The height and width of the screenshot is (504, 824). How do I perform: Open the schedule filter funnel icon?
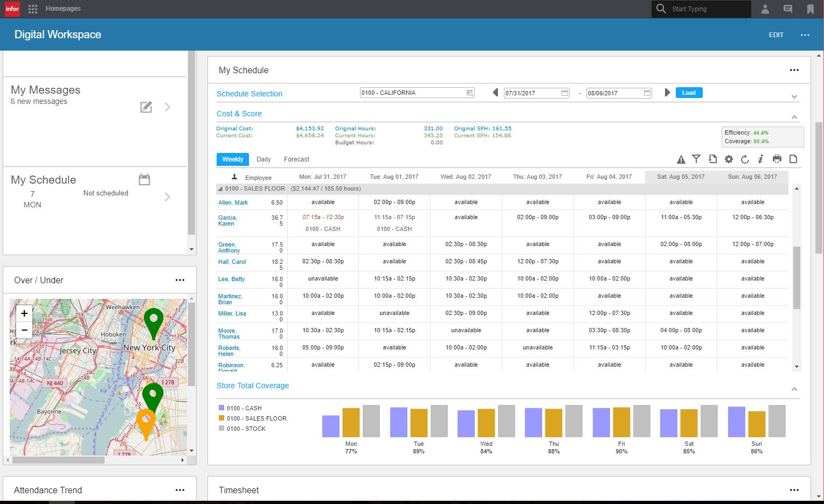(696, 159)
